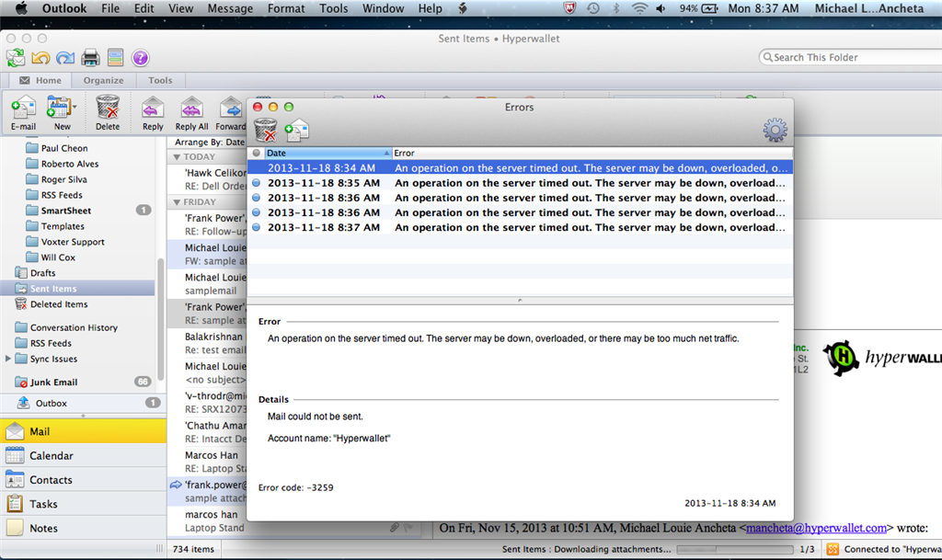Click the Wi-Fi status icon
Screen dimensions: 942x560
pos(640,8)
